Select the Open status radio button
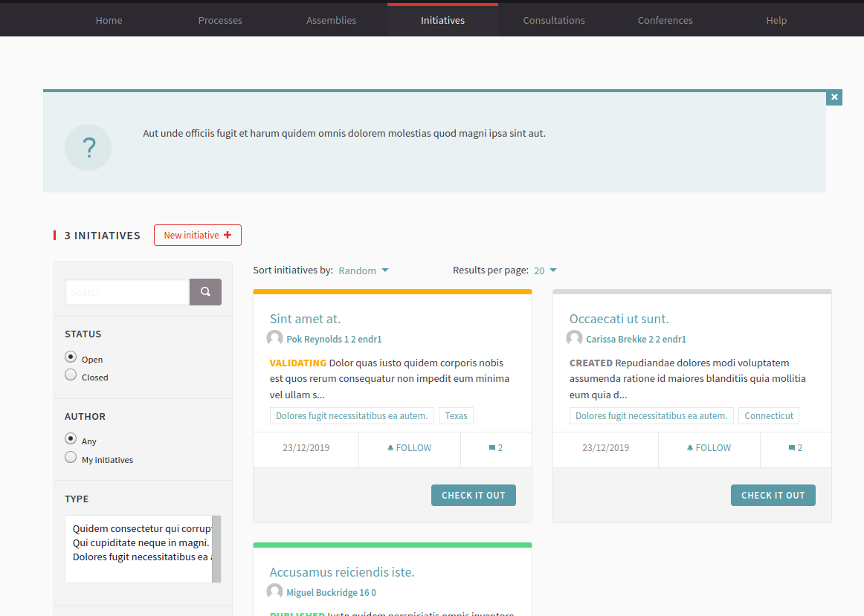 (x=71, y=357)
